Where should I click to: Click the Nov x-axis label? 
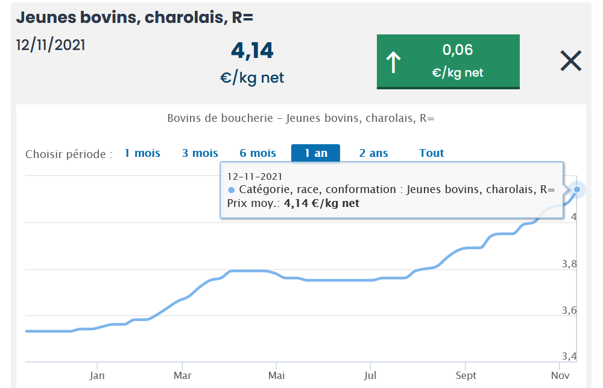560,375
